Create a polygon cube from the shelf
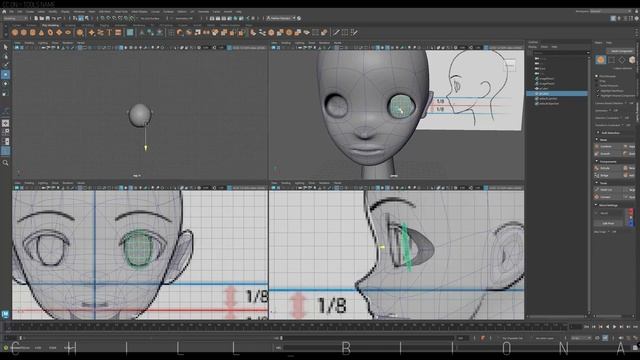Image resolution: width=640 pixels, height=360 pixels. (x=24, y=32)
